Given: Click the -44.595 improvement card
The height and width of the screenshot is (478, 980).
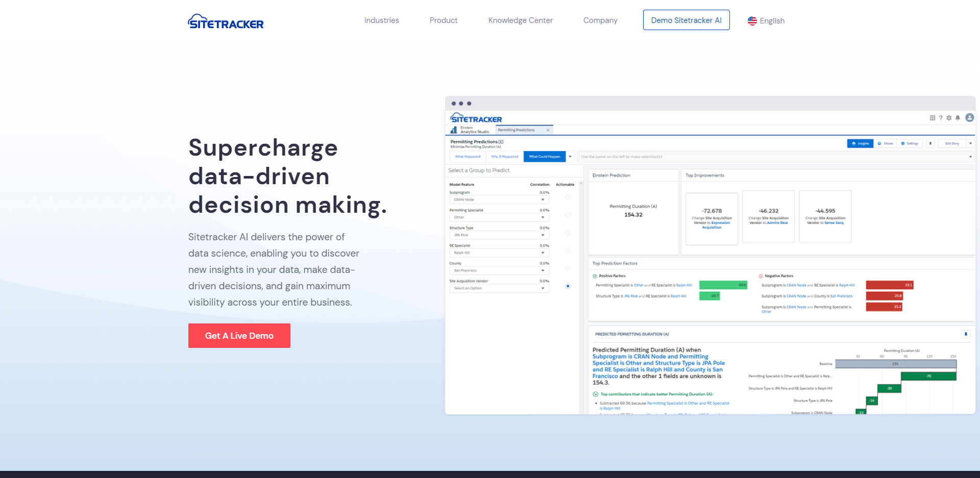Looking at the screenshot, I should 825,216.
